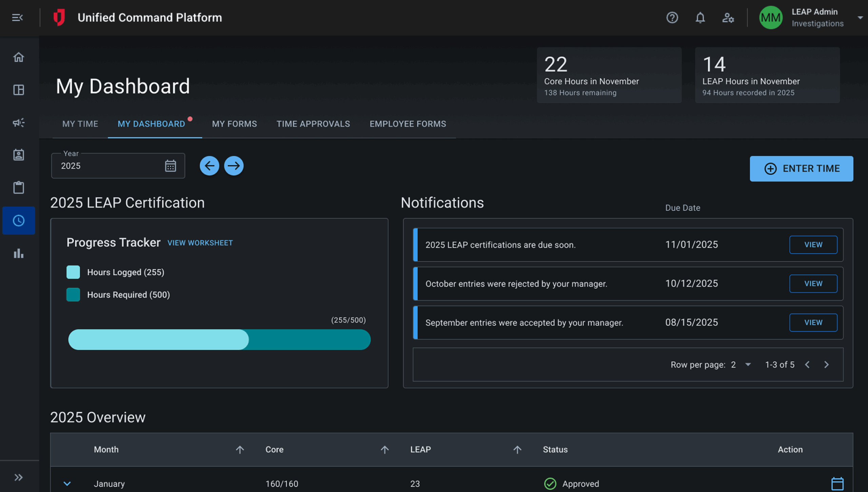Open the rows per page dropdown
Image resolution: width=868 pixels, height=492 pixels.
[748, 365]
